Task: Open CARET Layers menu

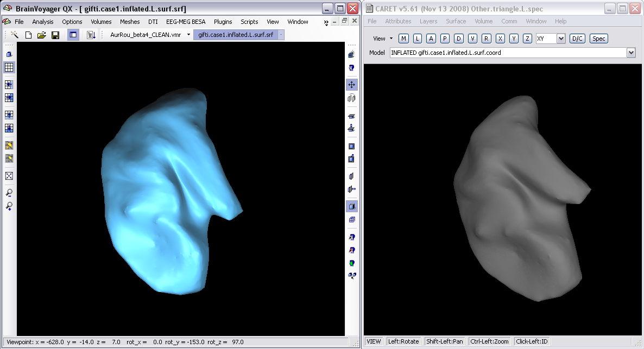Action: [x=428, y=21]
